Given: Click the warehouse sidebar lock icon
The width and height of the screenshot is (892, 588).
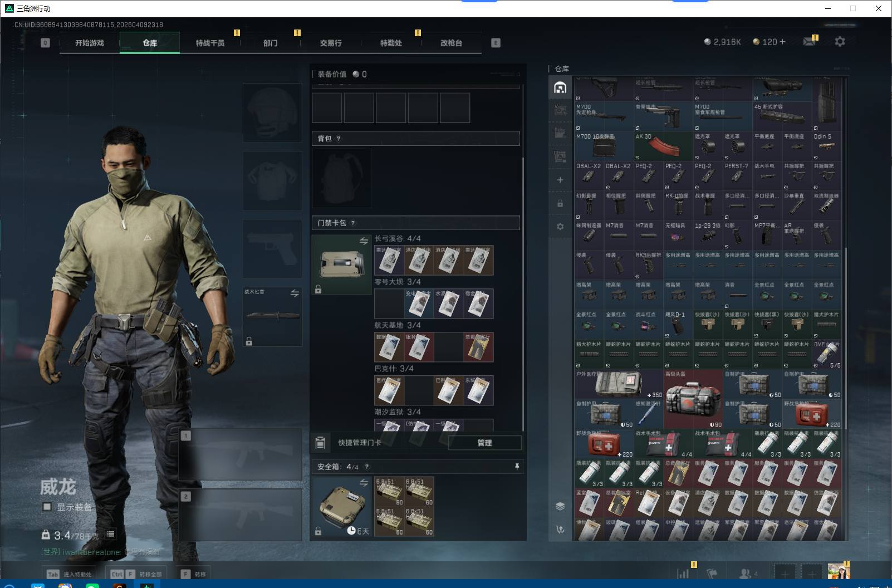Looking at the screenshot, I should tap(560, 203).
